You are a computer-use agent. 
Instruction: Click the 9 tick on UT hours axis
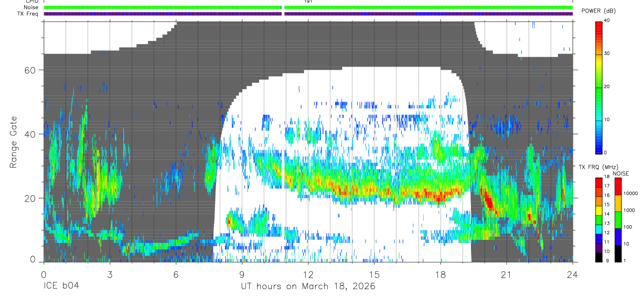tap(242, 274)
